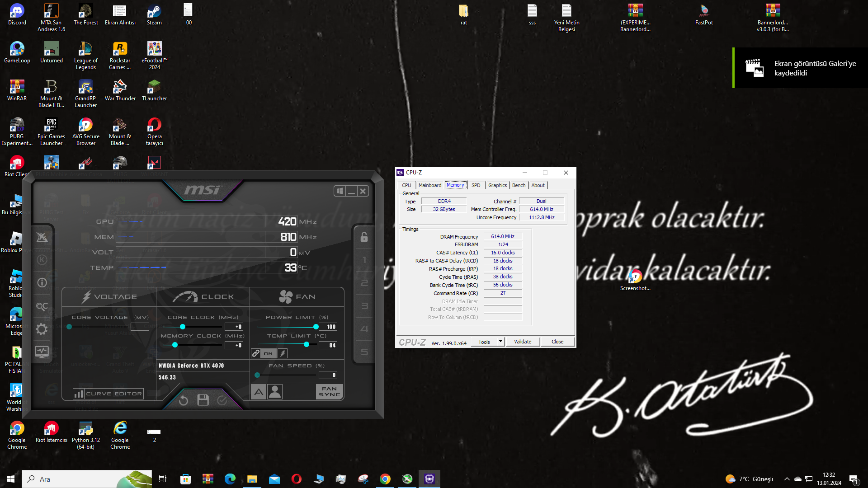Open the TLauncher desktop icon
The height and width of the screenshot is (488, 868).
154,90
